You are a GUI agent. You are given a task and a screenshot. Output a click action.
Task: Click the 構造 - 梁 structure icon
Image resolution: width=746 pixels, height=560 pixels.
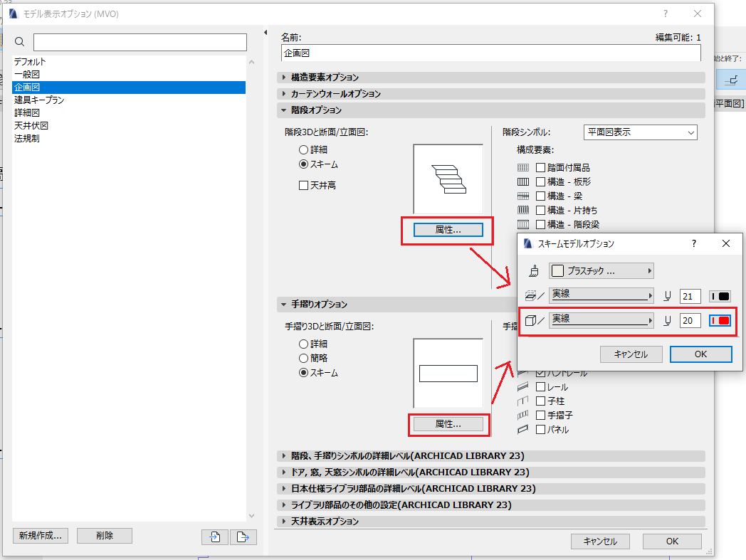[523, 196]
